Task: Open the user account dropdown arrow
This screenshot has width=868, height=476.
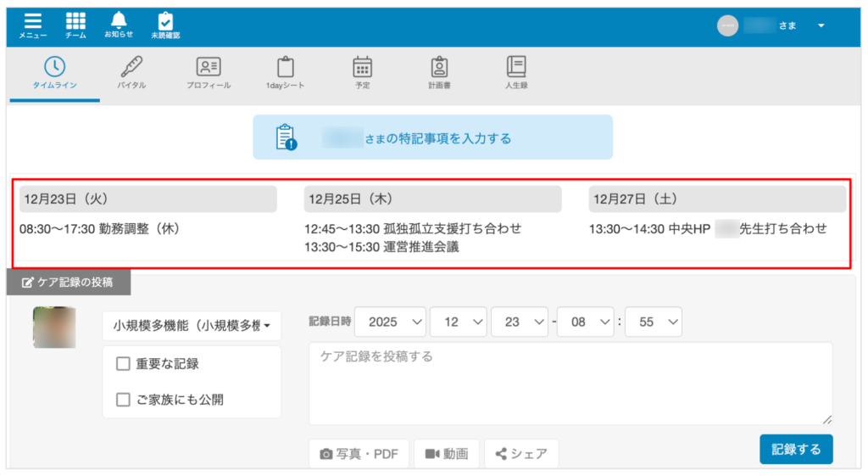Action: click(821, 25)
